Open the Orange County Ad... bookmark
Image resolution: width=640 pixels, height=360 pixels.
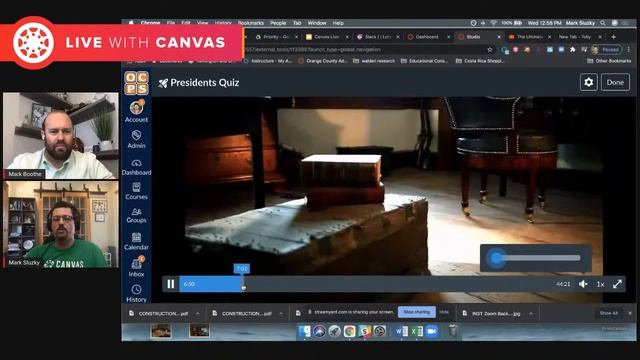[322, 61]
